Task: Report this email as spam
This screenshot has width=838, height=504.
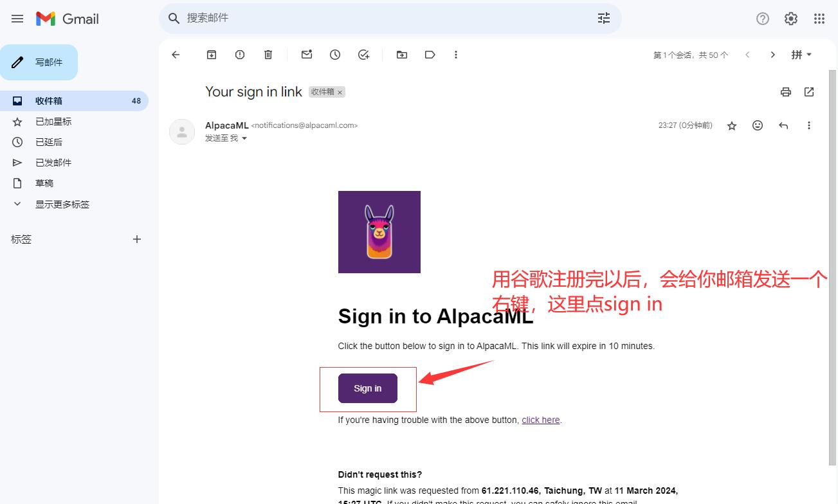Action: point(240,55)
